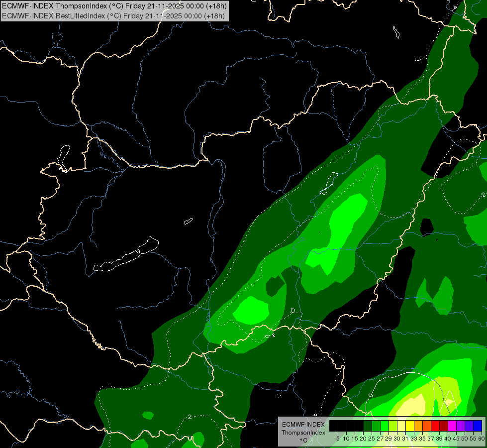Click the ECMWF-INDEX ThompsonIndex title line
487x448 pixels.
click(114, 5)
